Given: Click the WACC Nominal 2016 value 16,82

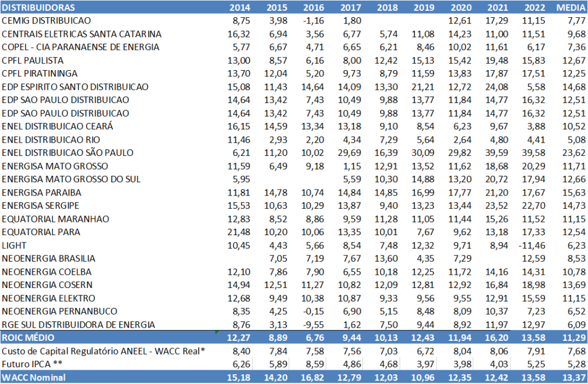Looking at the screenshot, I should tap(314, 378).
